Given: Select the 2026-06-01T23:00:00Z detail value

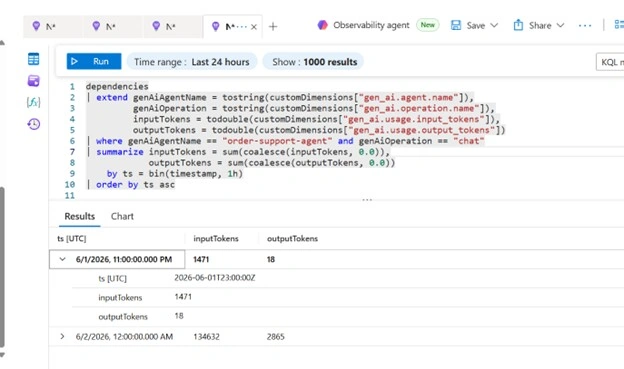Looking at the screenshot, I should pyautogui.click(x=214, y=277).
